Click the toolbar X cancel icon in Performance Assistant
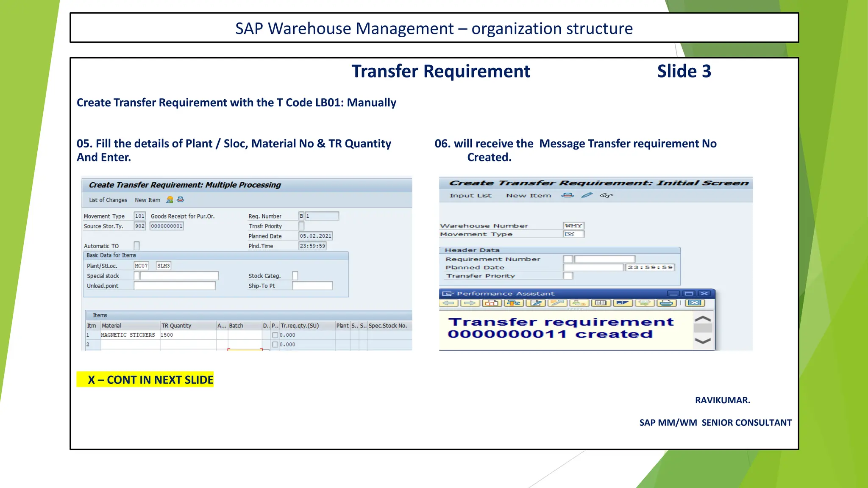The image size is (868, 488). click(695, 303)
